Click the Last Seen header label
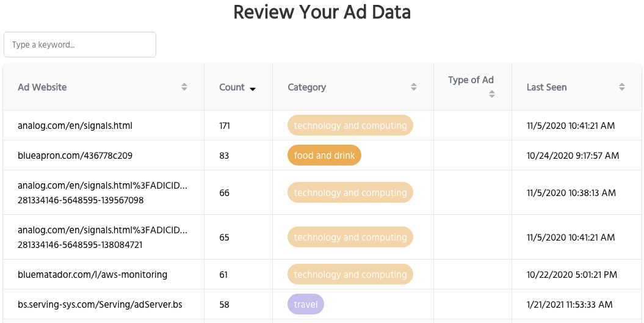 547,87
